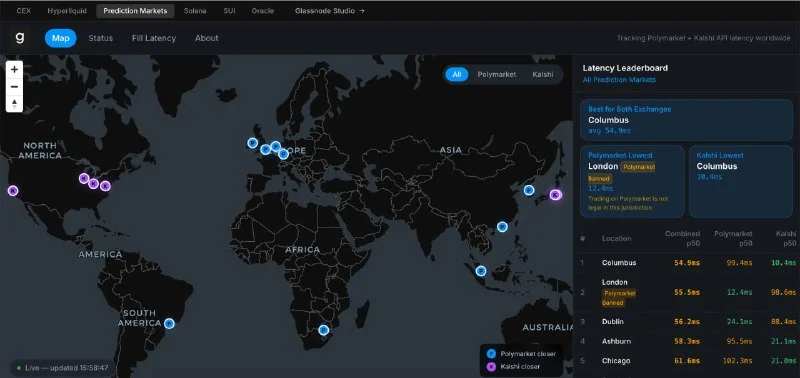This screenshot has width=800, height=378.
Task: Select Kalshi marker on Japan's east coast
Action: pos(555,194)
